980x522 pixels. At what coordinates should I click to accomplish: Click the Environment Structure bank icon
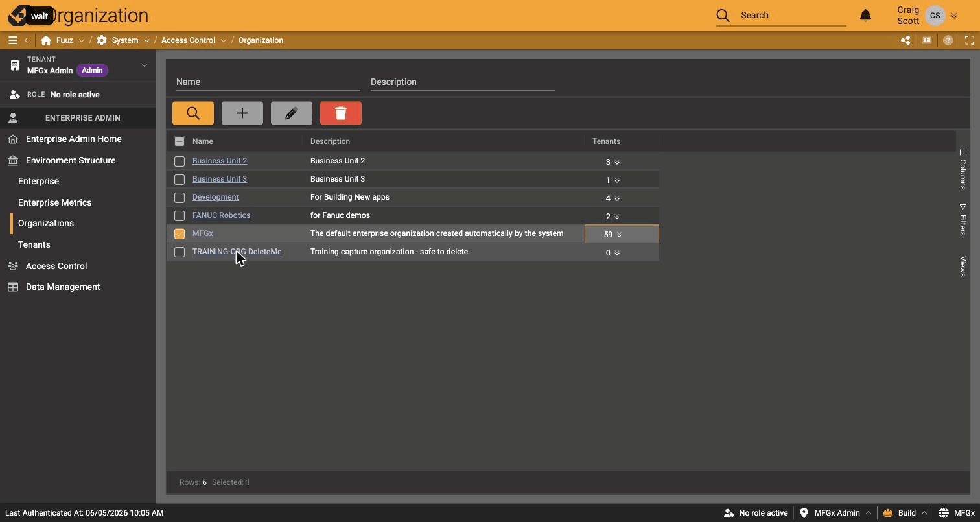[13, 161]
